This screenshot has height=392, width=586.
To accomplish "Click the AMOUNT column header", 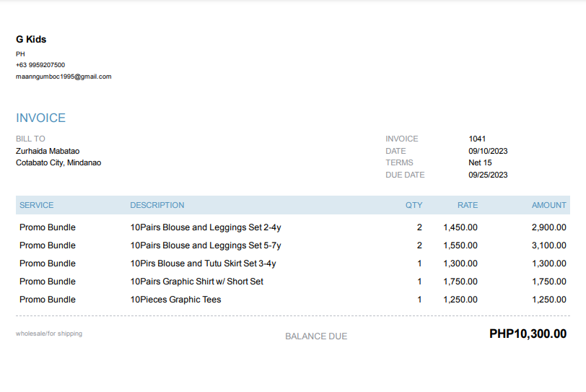I will [549, 205].
